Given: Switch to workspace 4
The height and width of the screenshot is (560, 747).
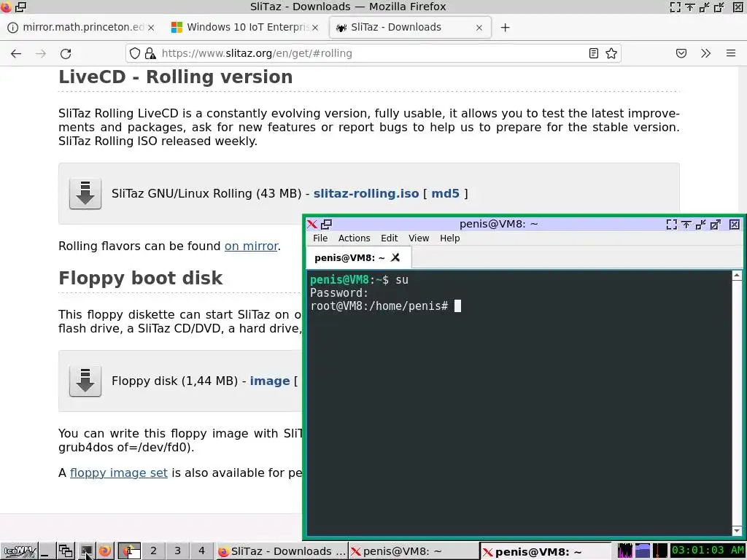Looking at the screenshot, I should [x=201, y=551].
